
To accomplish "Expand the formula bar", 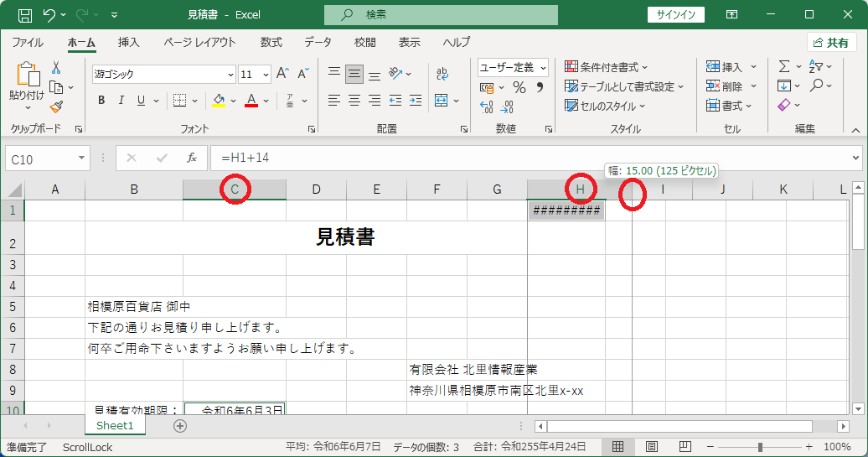I will tap(855, 158).
